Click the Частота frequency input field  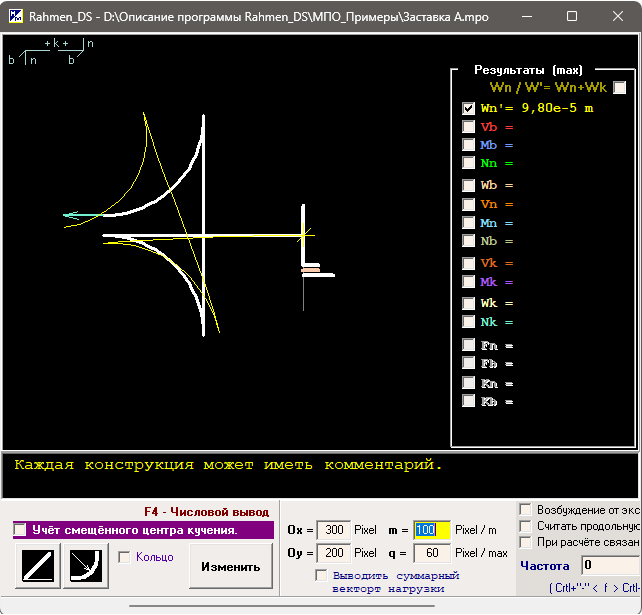[610, 566]
